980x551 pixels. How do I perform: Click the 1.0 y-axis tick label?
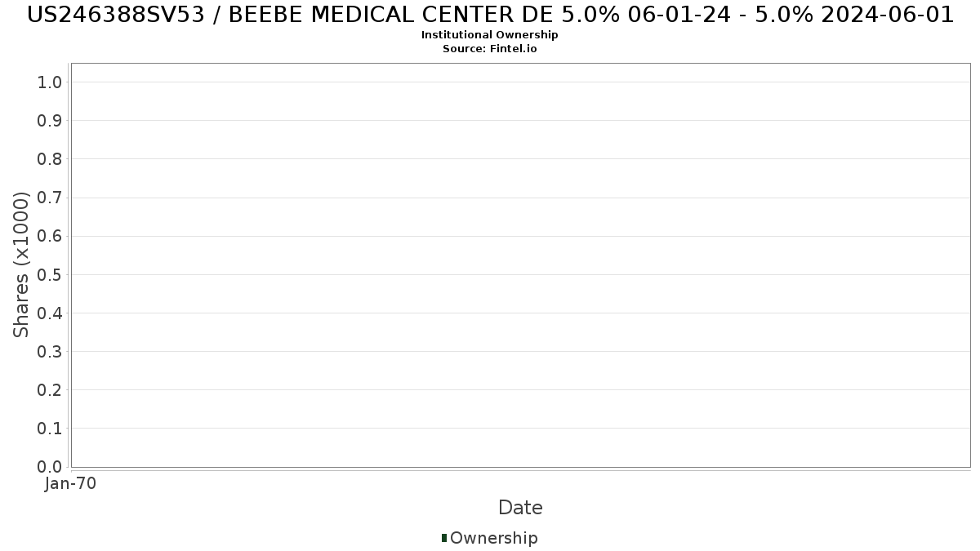[50, 82]
